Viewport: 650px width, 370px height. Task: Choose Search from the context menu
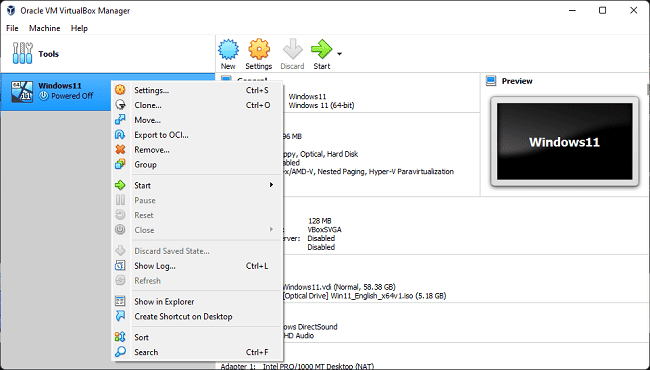(x=197, y=352)
